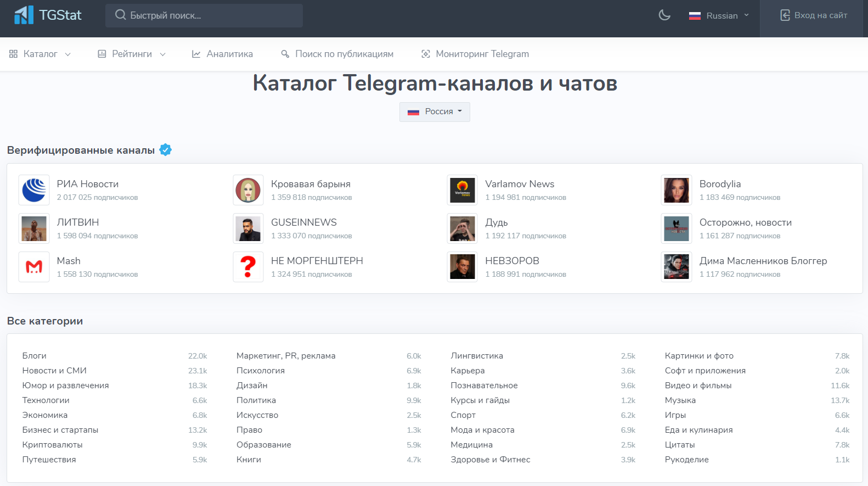Open the Спорт category

(463, 415)
